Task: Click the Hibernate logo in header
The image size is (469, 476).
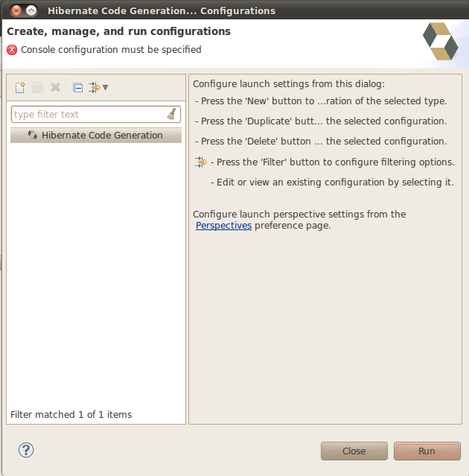Action: click(x=441, y=41)
